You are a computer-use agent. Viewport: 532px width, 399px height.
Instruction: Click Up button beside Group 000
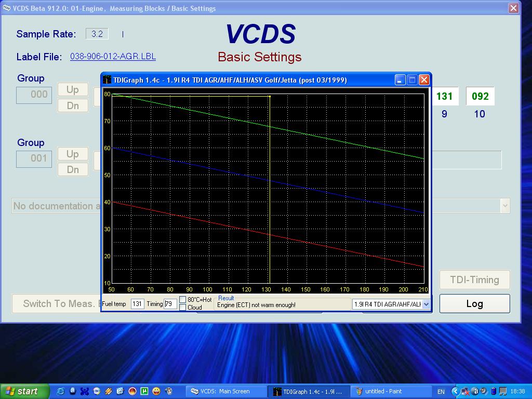tap(73, 89)
